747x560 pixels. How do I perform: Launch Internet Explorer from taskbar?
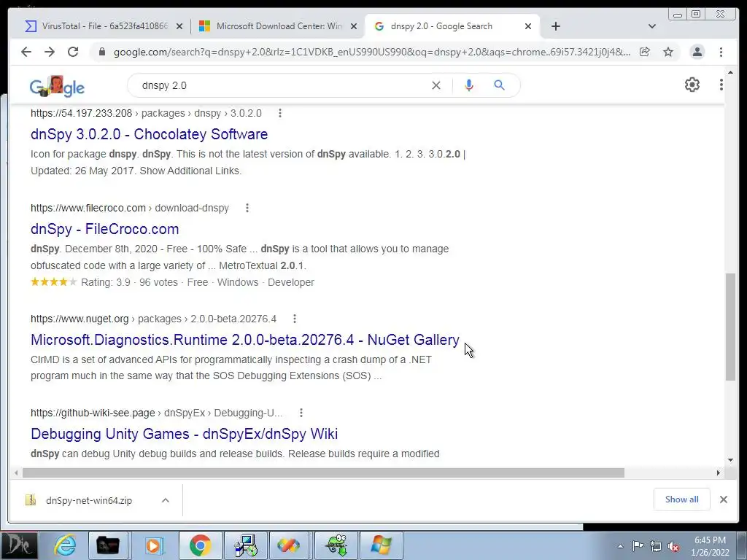64,545
